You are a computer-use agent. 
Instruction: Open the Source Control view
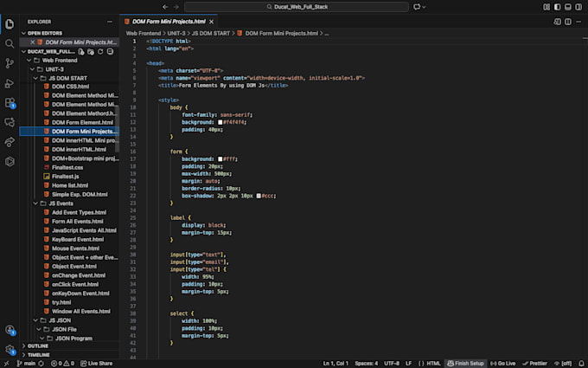[10, 63]
